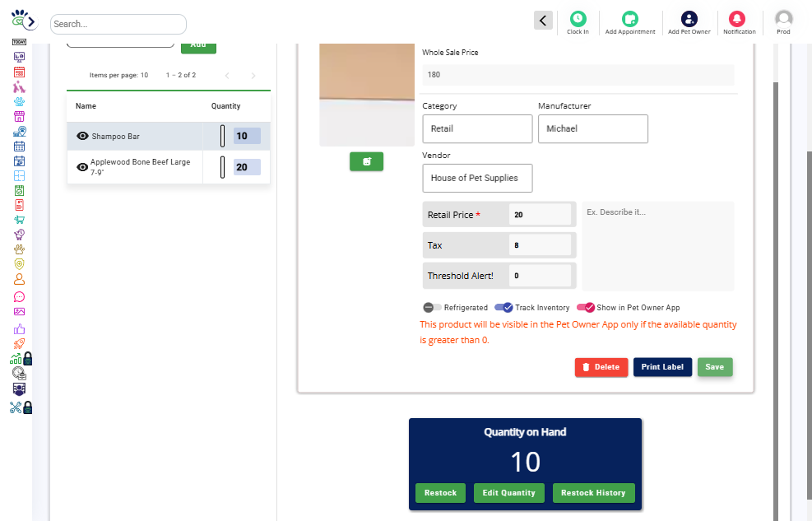Open the clock with briefcase sidebar icon

point(19,373)
